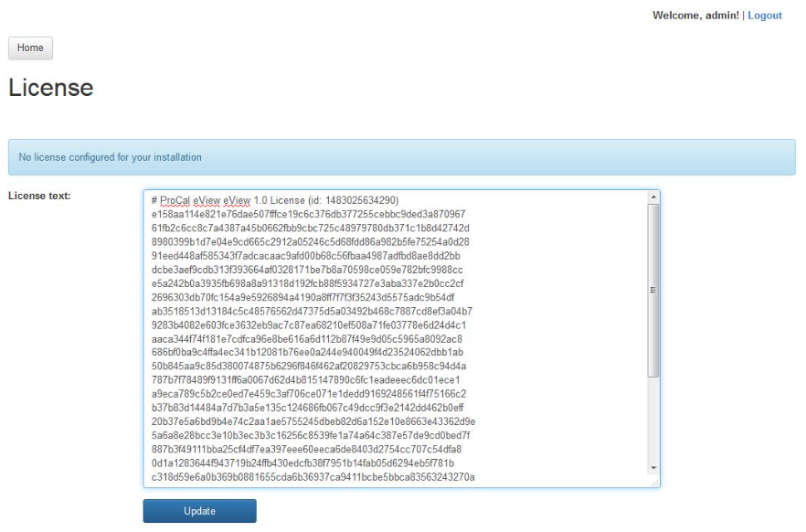Image resolution: width=806 pixels, height=532 pixels.
Task: Click the license line starting 'aaca344f74f181e7'
Action: click(307, 339)
